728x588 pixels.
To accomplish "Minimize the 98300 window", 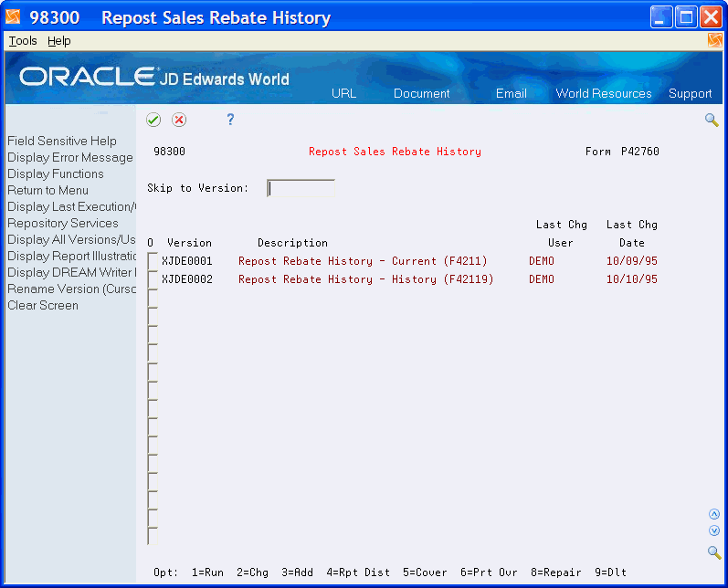I will [661, 17].
